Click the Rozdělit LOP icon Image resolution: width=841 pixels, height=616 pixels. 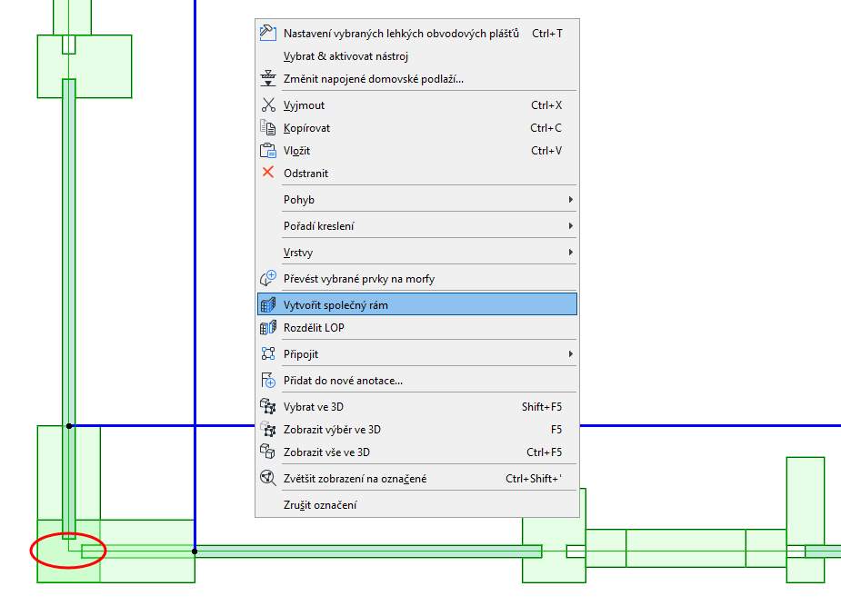click(x=267, y=328)
